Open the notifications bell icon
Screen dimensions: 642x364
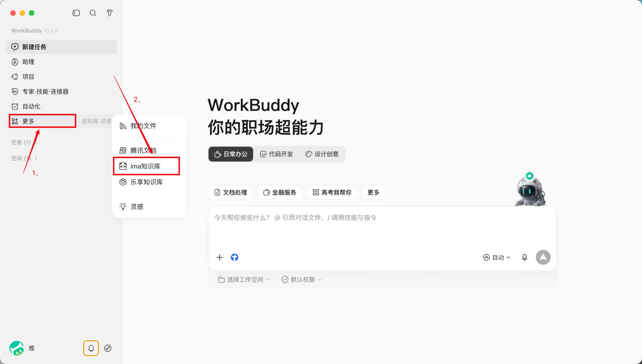coord(91,348)
